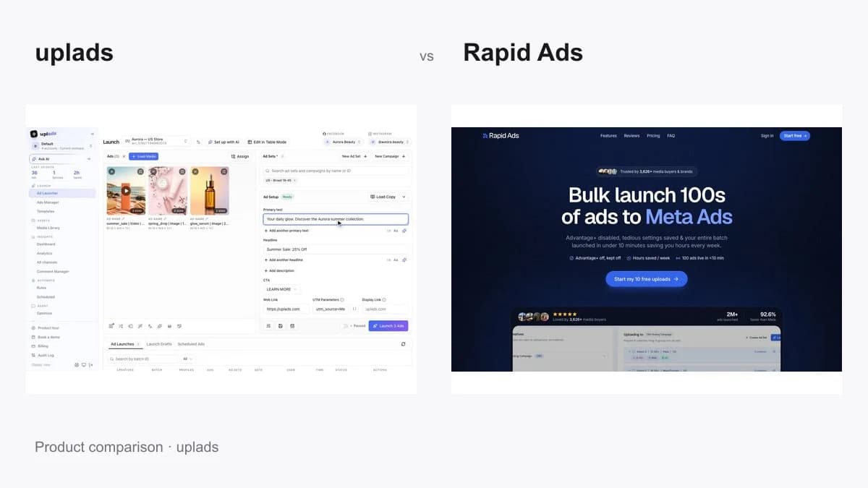This screenshot has height=488, width=868.
Task: Click Launch 3 Ads button
Action: (x=388, y=326)
